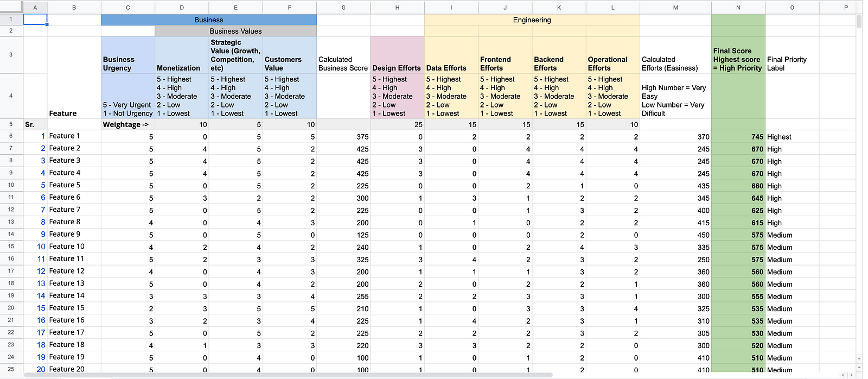Click the 'Medium' label in Feature 9 row

[792, 235]
